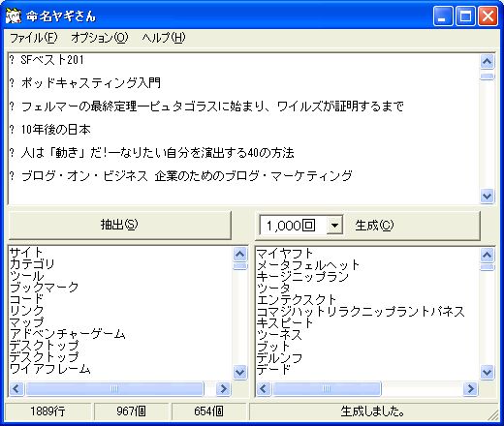The width and height of the screenshot is (504, 426).
Task: Select ワイアフレーム in the left list
Action: pos(50,369)
